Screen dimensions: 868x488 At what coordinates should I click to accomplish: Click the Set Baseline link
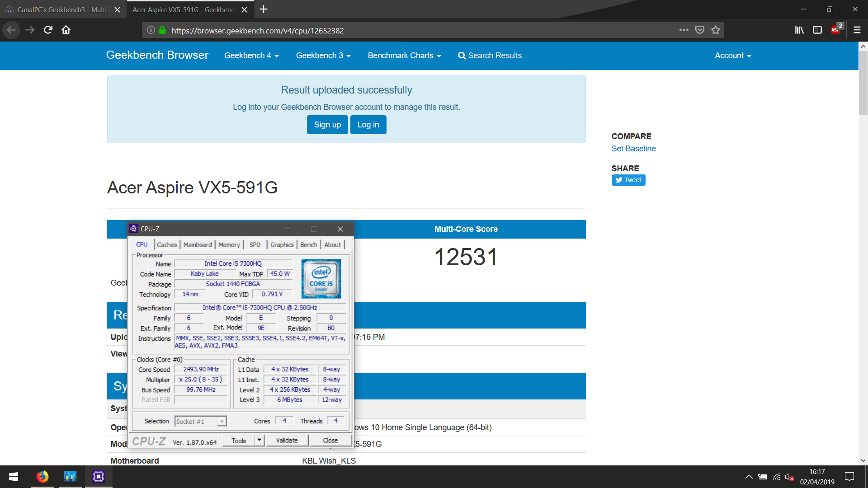coord(633,149)
